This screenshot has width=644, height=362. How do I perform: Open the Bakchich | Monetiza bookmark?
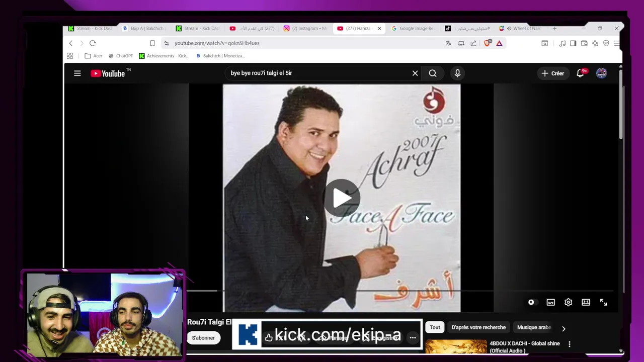(x=220, y=56)
